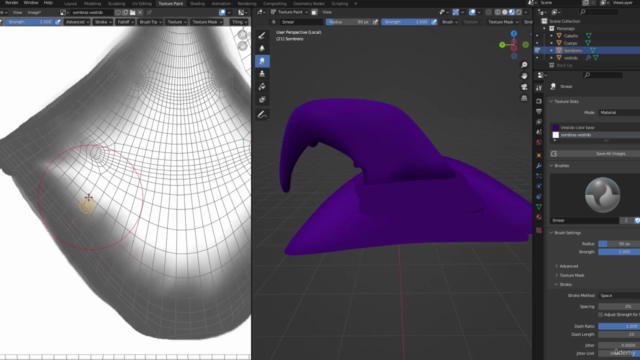Open the Physics properties tab
Screen dimensions: 640x360
pyautogui.click(x=539, y=186)
